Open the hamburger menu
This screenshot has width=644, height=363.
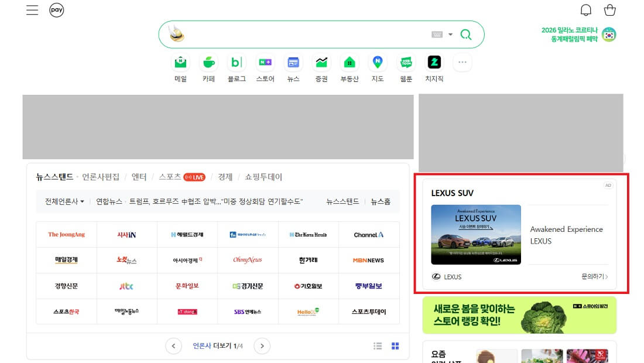(x=32, y=9)
